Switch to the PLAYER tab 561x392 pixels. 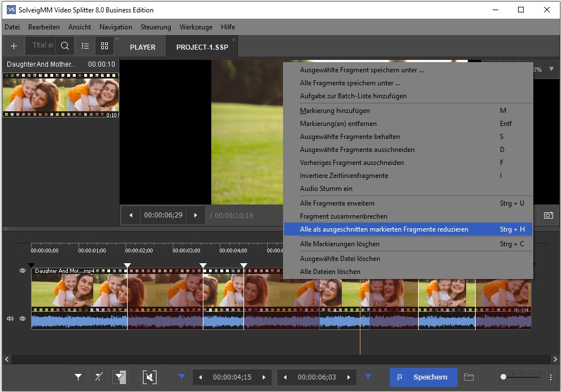click(143, 47)
